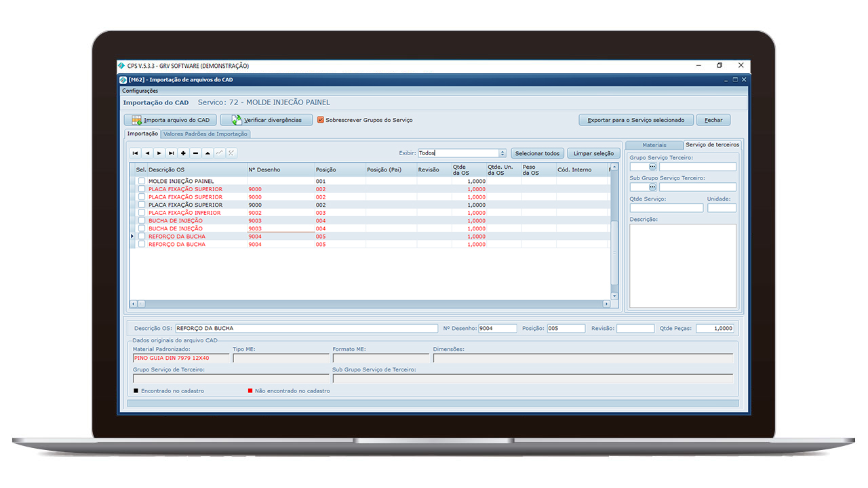This screenshot has width=868, height=488.
Task: Click the Posição (Pai) column header
Action: click(x=391, y=169)
